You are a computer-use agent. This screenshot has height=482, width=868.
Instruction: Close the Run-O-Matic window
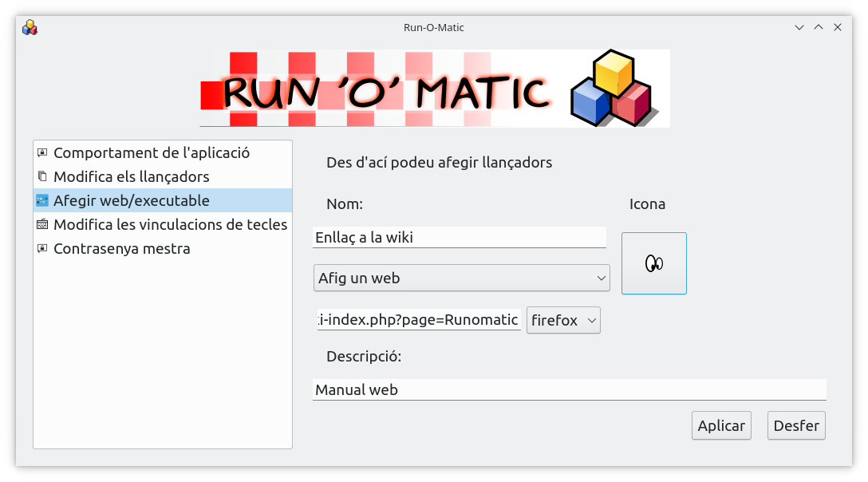tap(838, 27)
